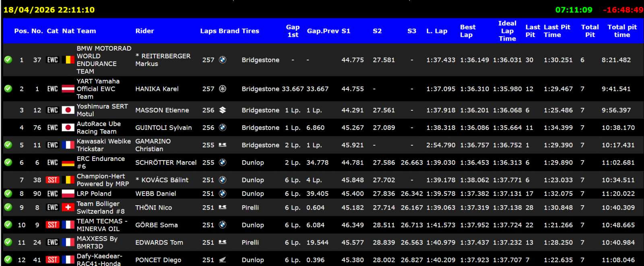
Task: Click the green check beside ERC Endurance #6
Action: [x=8, y=163]
